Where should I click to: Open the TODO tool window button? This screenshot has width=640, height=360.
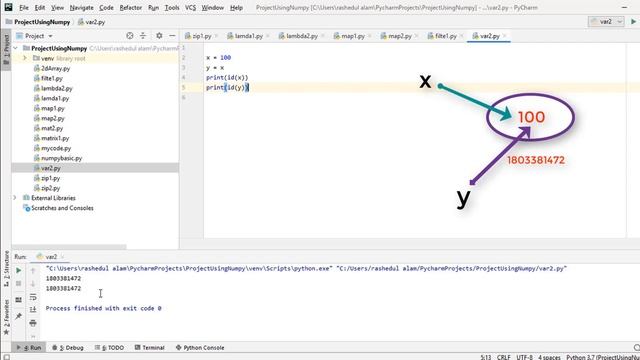pyautogui.click(x=109, y=348)
